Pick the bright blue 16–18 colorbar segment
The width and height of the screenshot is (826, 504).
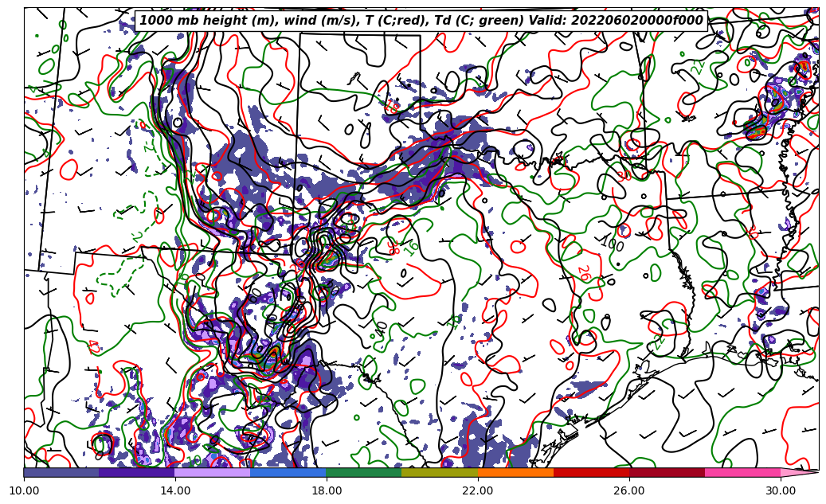(288, 472)
